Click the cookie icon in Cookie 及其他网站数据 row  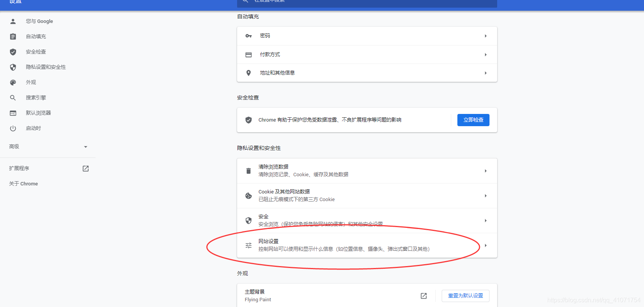tap(249, 196)
